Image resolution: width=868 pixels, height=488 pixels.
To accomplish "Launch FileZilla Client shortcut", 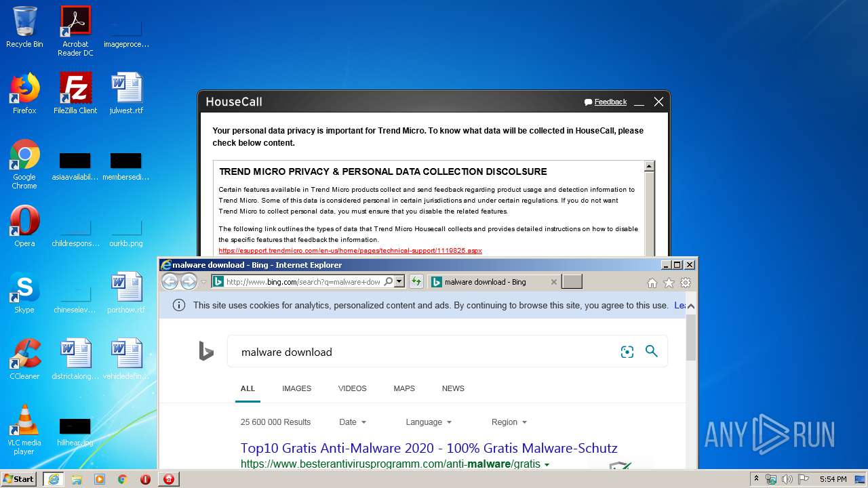I will point(75,94).
